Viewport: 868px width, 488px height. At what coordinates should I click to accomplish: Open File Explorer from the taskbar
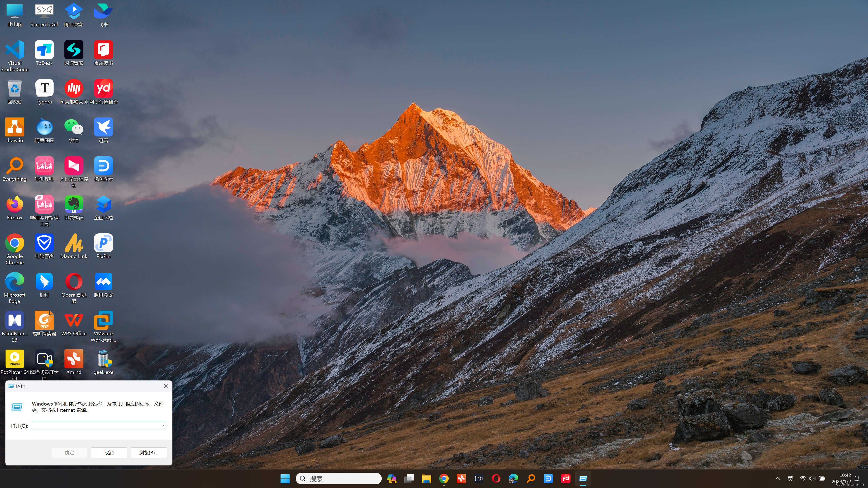[426, 479]
